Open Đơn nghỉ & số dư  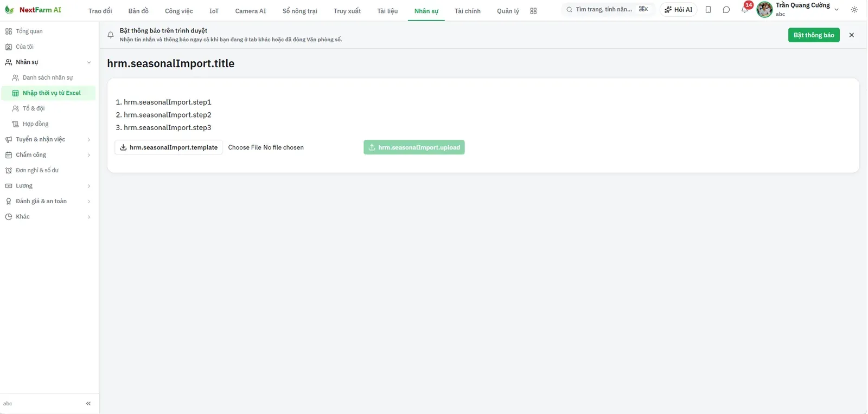click(x=48, y=170)
